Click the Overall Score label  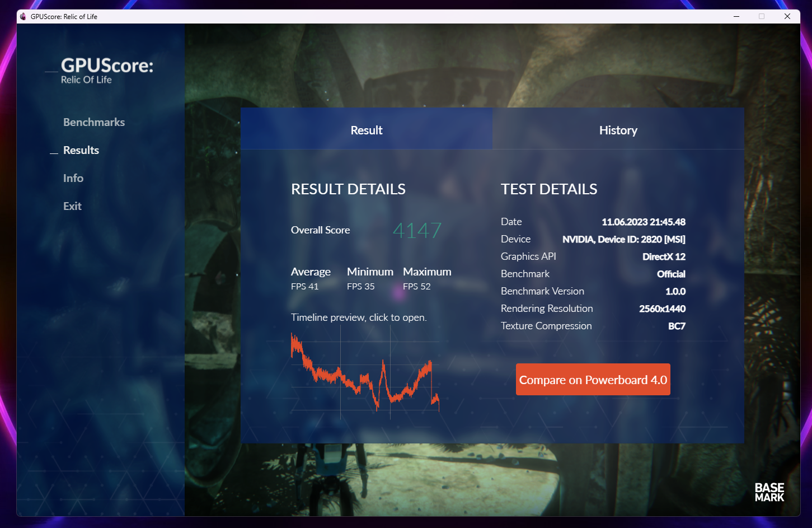point(321,230)
